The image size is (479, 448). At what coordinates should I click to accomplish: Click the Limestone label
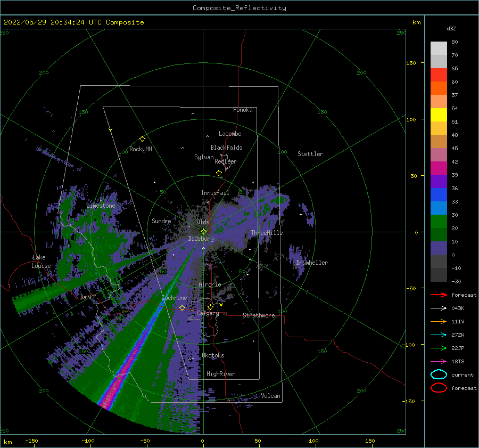click(x=101, y=206)
